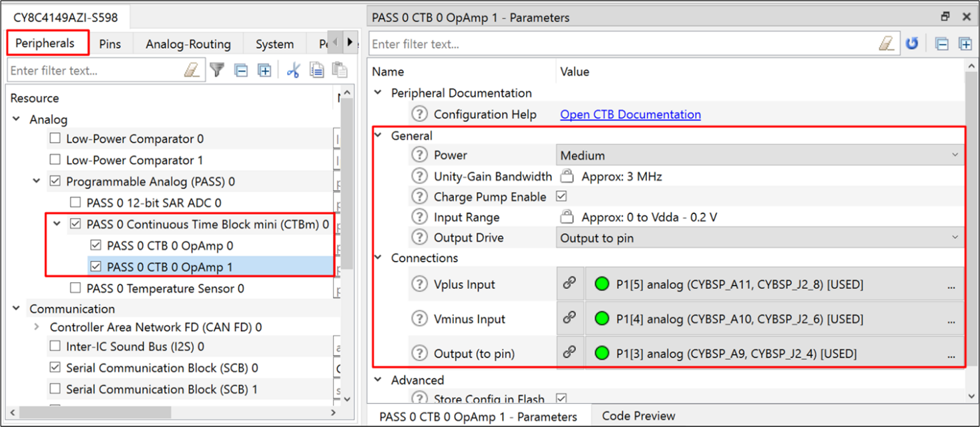This screenshot has height=427, width=980.
Task: Click the link icon for Output (to pin)
Action: point(569,354)
